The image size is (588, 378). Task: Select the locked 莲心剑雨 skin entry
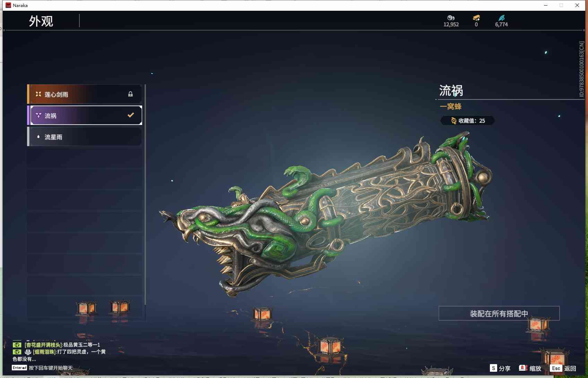[x=85, y=94]
